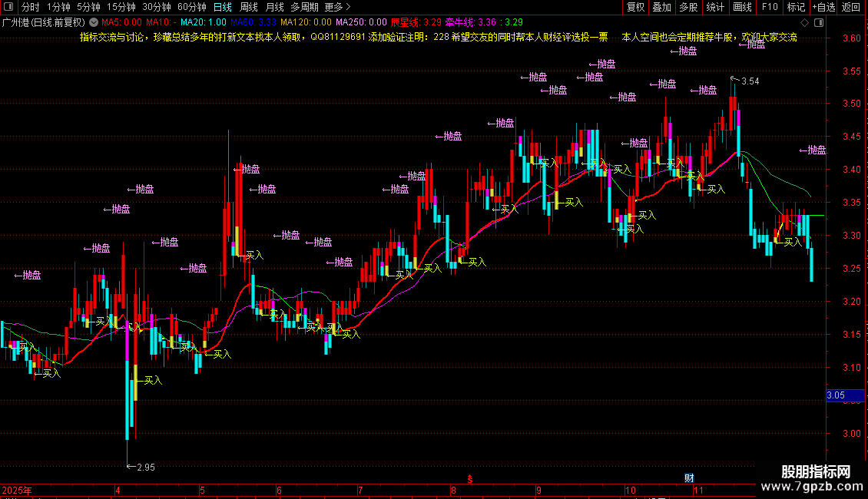Screen dimensions: 868x499
Task: Switch to 分时 intraday view
Action: tap(31, 7)
